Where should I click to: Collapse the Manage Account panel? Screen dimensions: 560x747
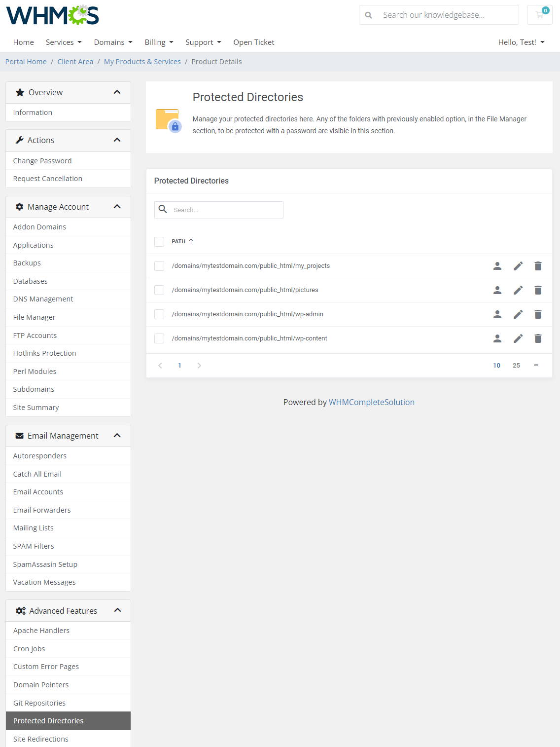click(117, 207)
